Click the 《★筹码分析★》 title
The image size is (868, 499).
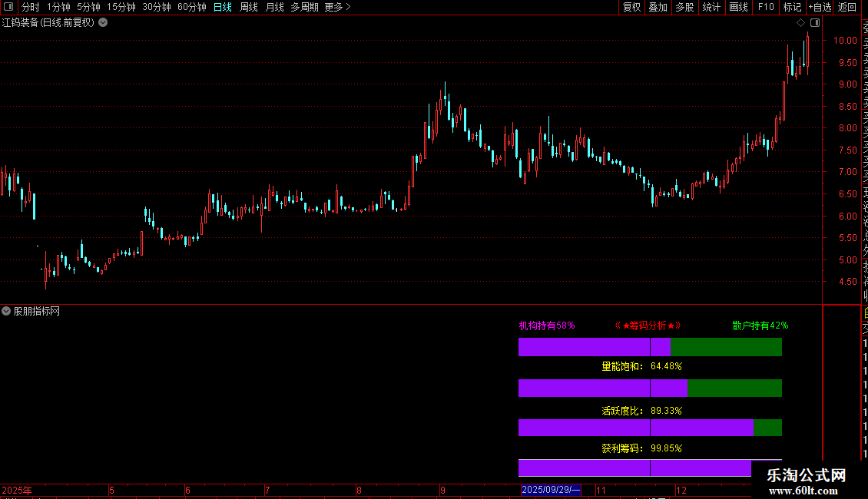tap(648, 326)
